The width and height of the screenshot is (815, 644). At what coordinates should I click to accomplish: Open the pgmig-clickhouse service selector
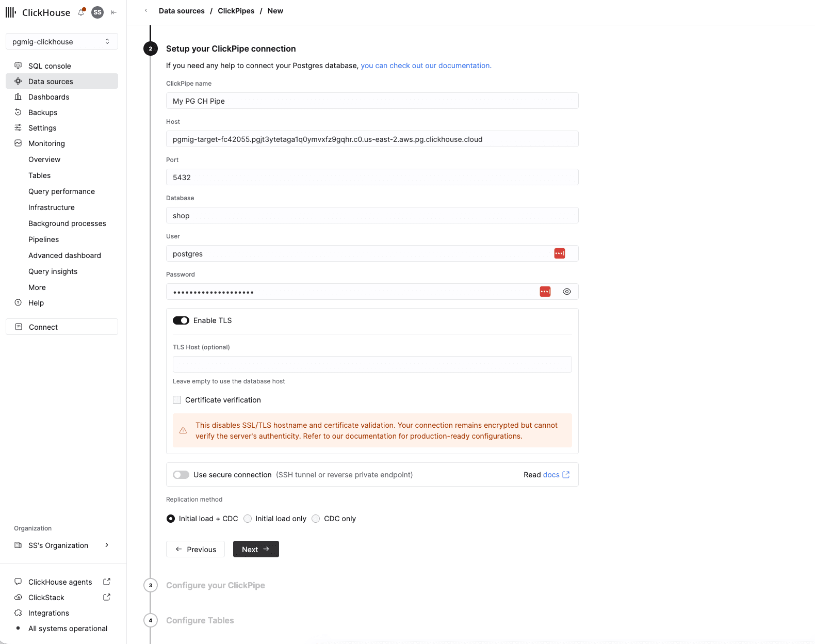pyautogui.click(x=62, y=41)
